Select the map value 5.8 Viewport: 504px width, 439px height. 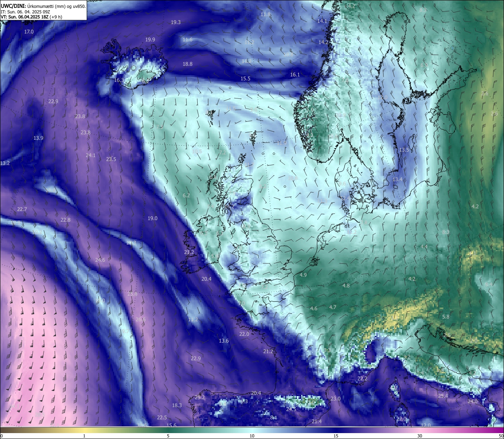[x=446, y=317]
